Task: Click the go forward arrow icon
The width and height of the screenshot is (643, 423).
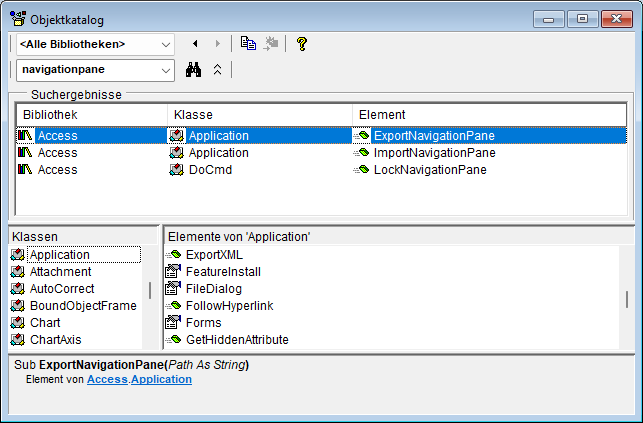Action: [x=219, y=44]
